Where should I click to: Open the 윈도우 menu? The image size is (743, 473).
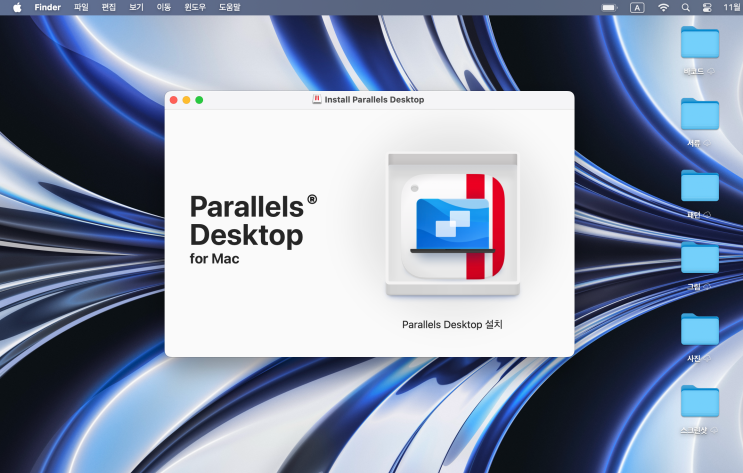tap(195, 7)
